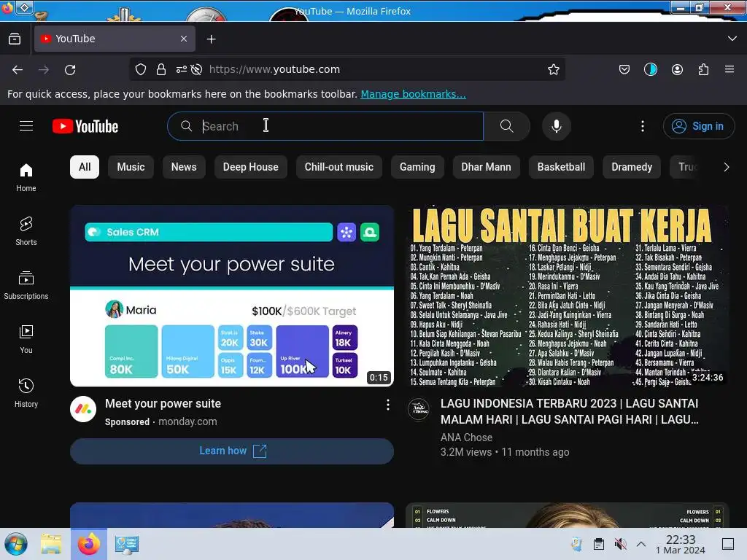
Task: Select the Chill-out music chip
Action: (x=338, y=167)
